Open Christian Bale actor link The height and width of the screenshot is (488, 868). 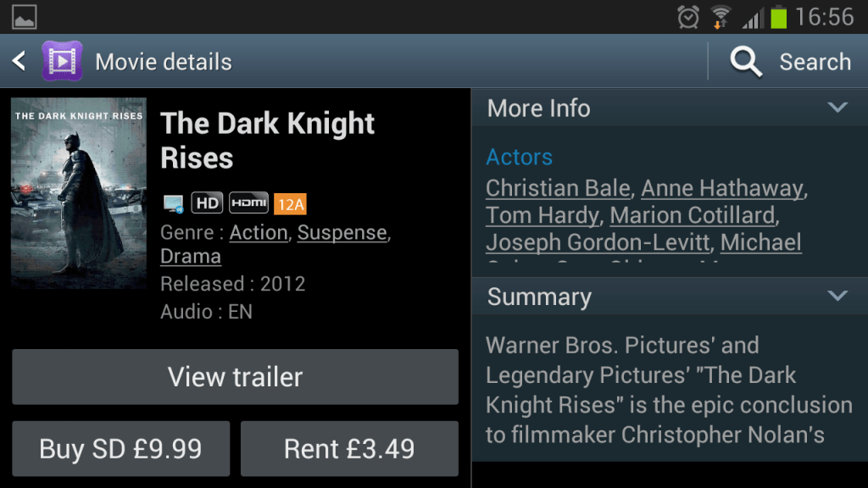click(558, 187)
